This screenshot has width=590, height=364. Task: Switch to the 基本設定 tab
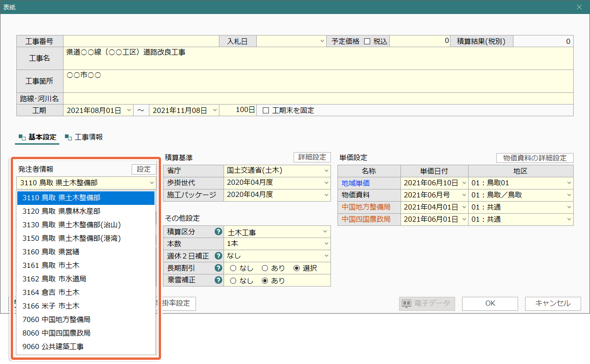(x=37, y=137)
